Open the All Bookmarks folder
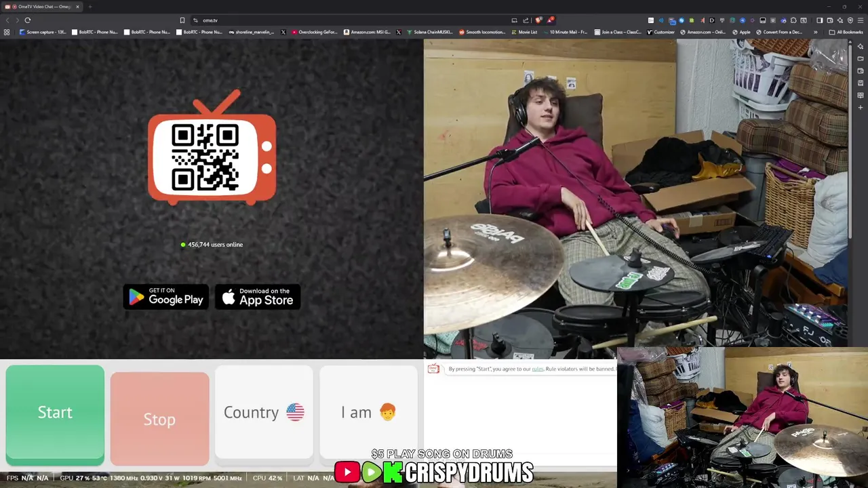 [x=846, y=32]
